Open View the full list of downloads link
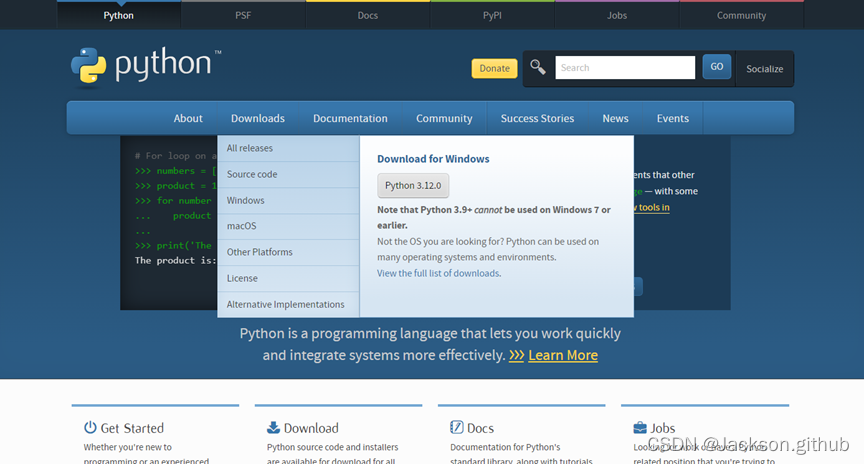 pos(438,273)
